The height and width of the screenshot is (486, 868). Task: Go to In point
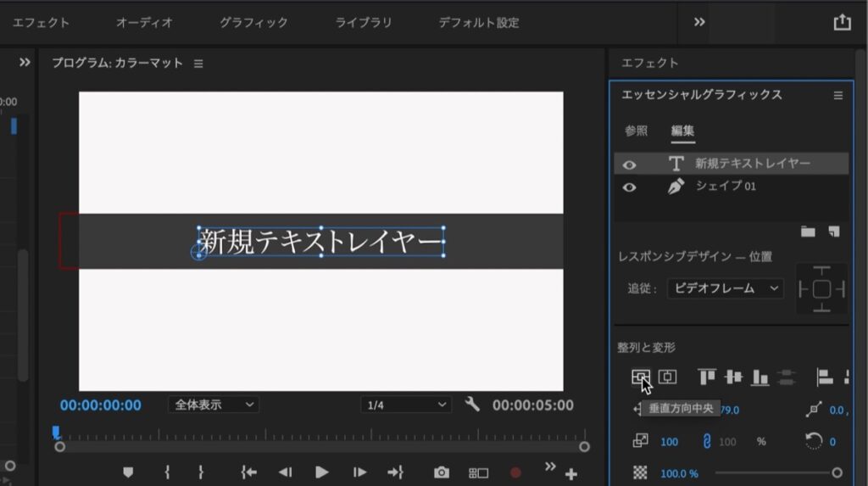pos(248,472)
